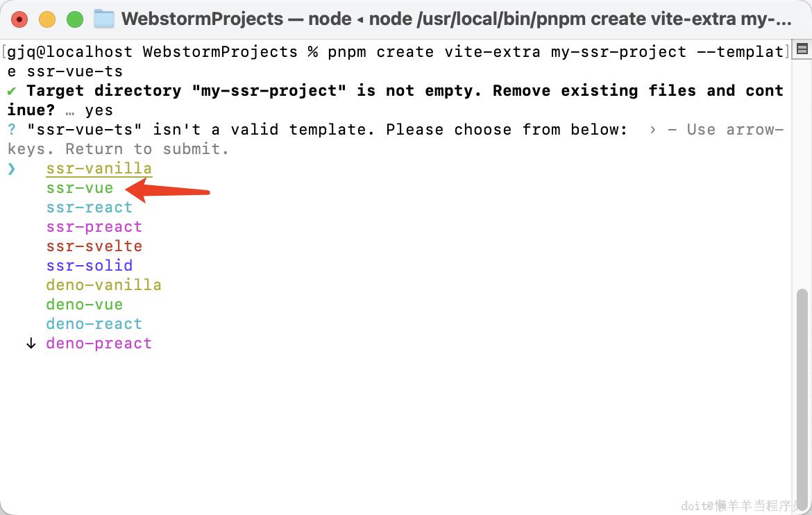The image size is (812, 515).
Task: Click the green checkmark before Target directory
Action: tap(11, 91)
